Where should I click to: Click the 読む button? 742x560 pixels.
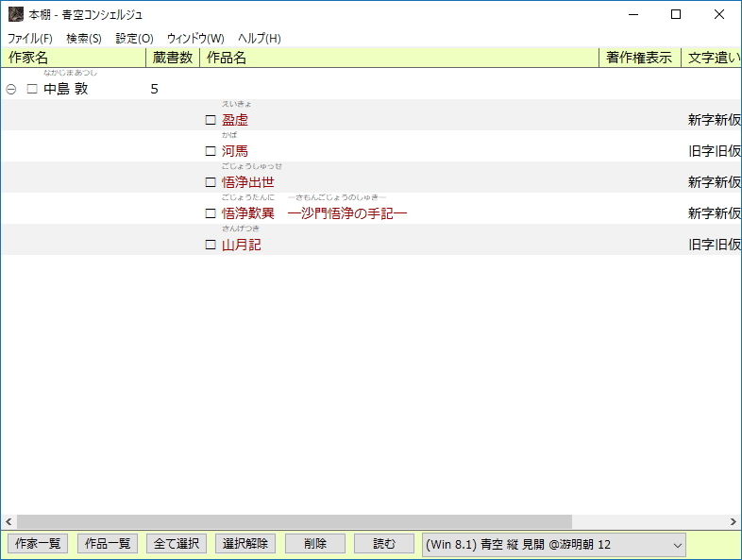coord(384,543)
